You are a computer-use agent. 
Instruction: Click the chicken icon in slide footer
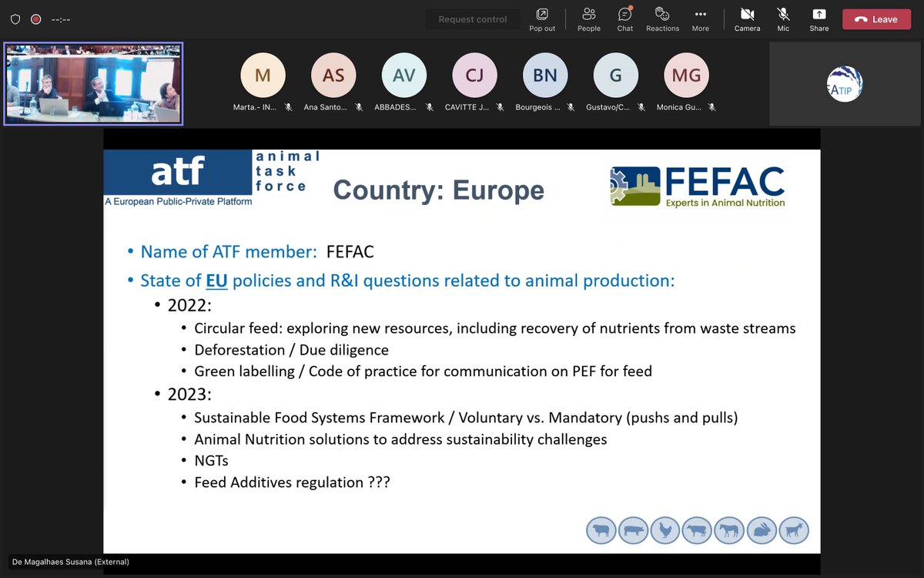(x=665, y=530)
